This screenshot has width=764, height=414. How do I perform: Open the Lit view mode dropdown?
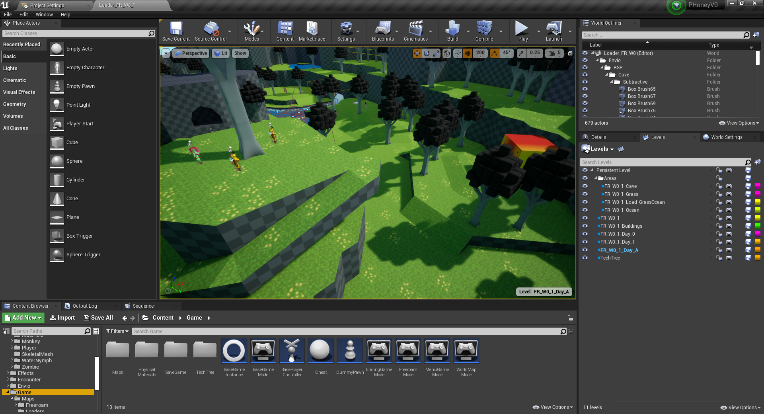pos(221,53)
